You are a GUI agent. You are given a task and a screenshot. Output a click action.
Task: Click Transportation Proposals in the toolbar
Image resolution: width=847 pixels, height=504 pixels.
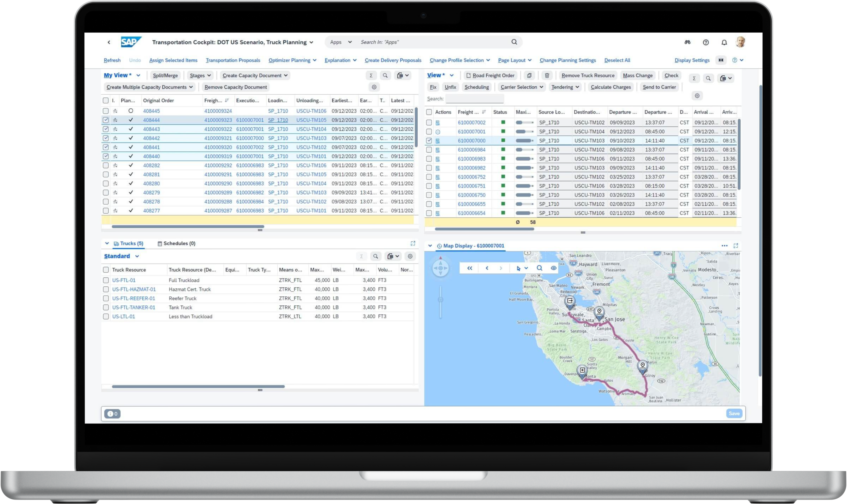[x=233, y=60]
